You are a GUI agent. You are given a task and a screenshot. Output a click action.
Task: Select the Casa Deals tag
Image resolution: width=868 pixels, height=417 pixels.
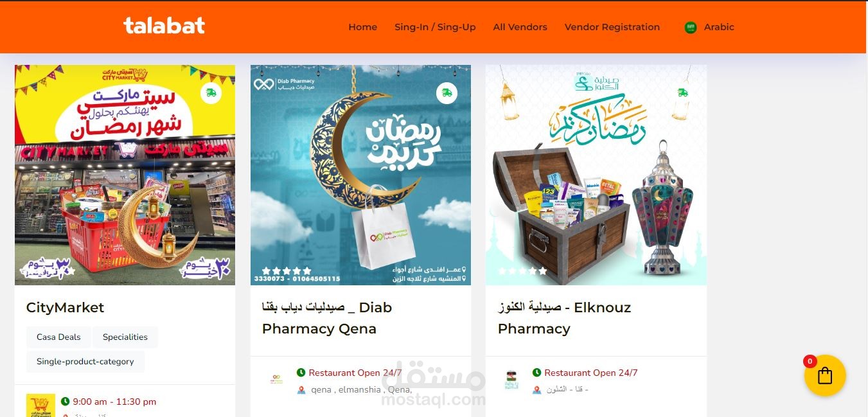pos(58,337)
